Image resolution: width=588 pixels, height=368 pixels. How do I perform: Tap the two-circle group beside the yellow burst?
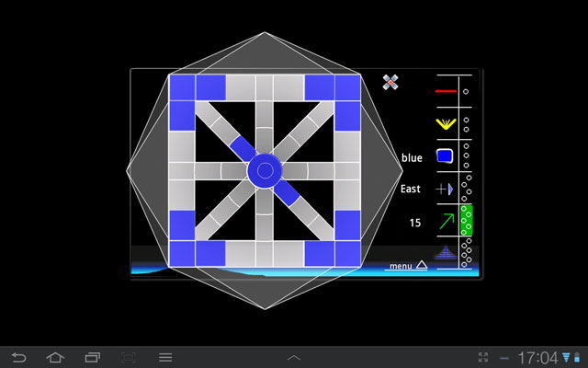pos(466,125)
